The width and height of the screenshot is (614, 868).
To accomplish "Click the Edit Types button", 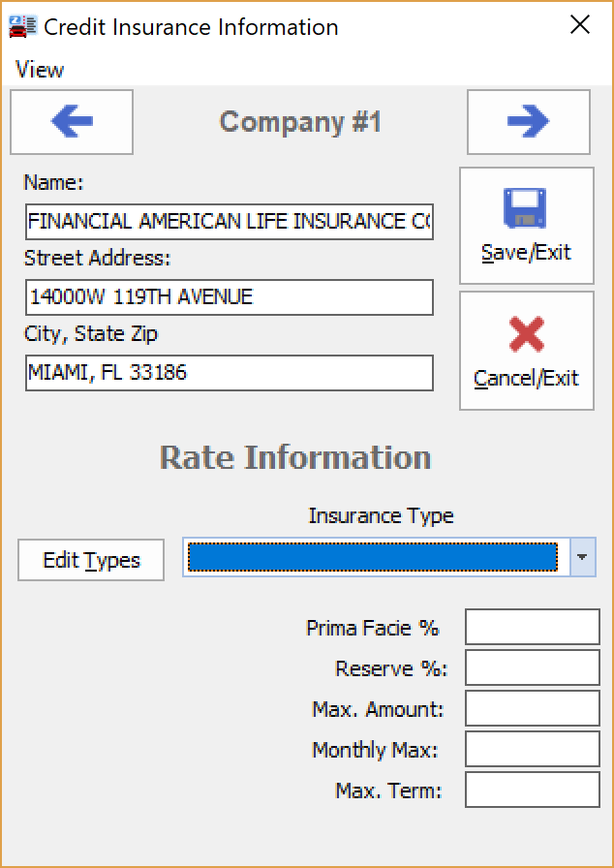I will click(x=90, y=559).
